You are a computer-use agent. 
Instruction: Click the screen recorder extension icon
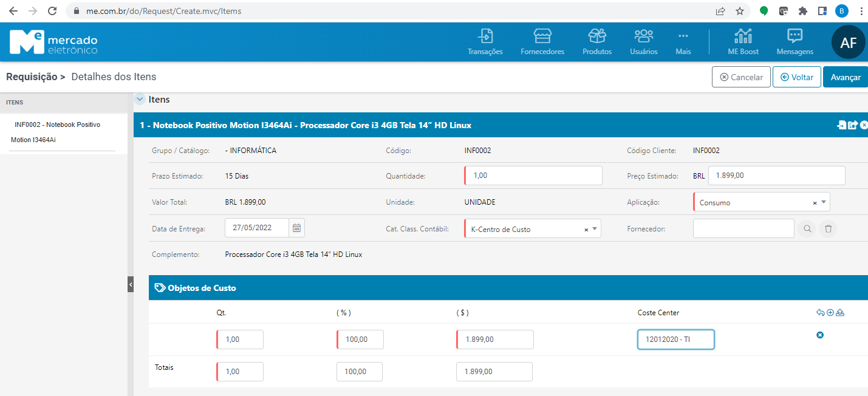coord(784,11)
